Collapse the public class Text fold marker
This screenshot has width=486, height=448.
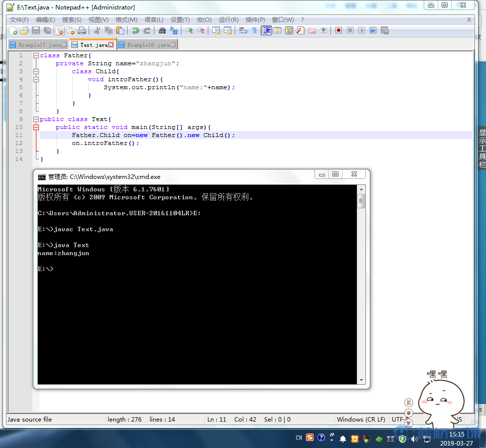(36, 119)
